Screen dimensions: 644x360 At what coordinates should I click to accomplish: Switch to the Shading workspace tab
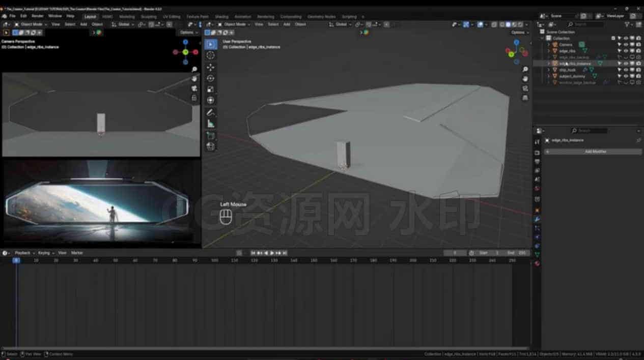221,16
